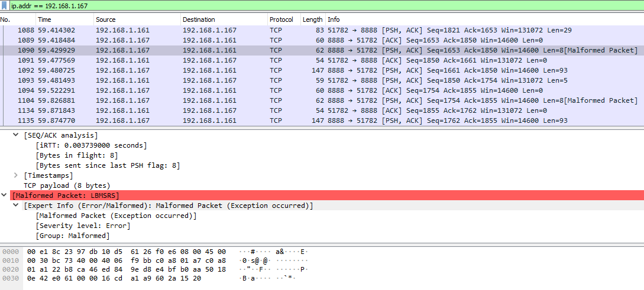Select the Severity level: Error line
Image resolution: width=644 pixels, height=290 pixels.
click(x=83, y=226)
